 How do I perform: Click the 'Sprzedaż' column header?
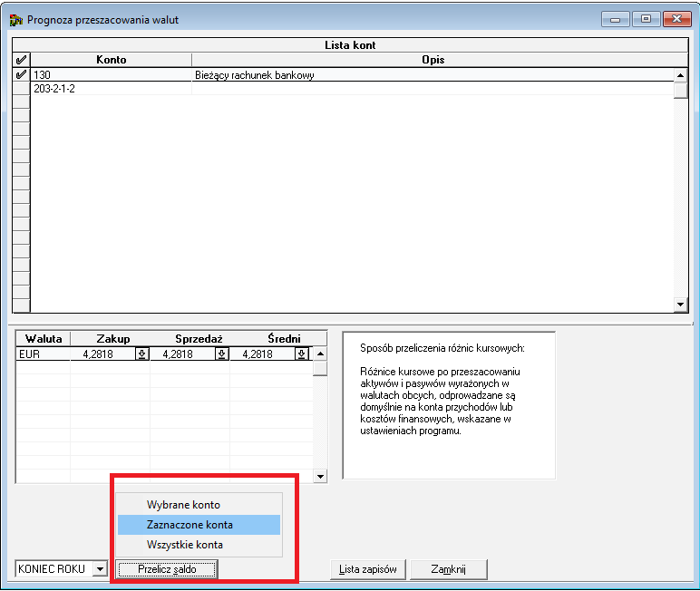(199, 339)
